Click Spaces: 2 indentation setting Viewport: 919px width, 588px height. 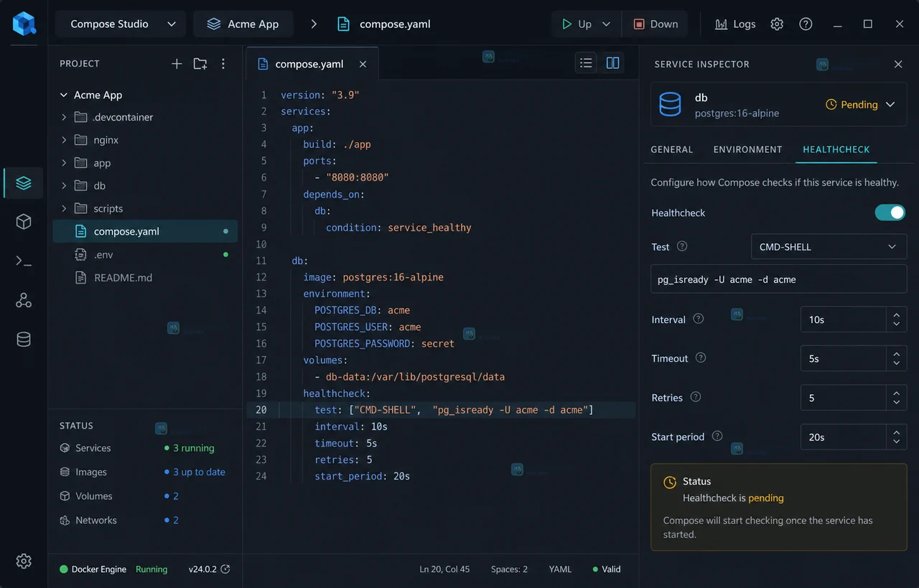pyautogui.click(x=509, y=569)
